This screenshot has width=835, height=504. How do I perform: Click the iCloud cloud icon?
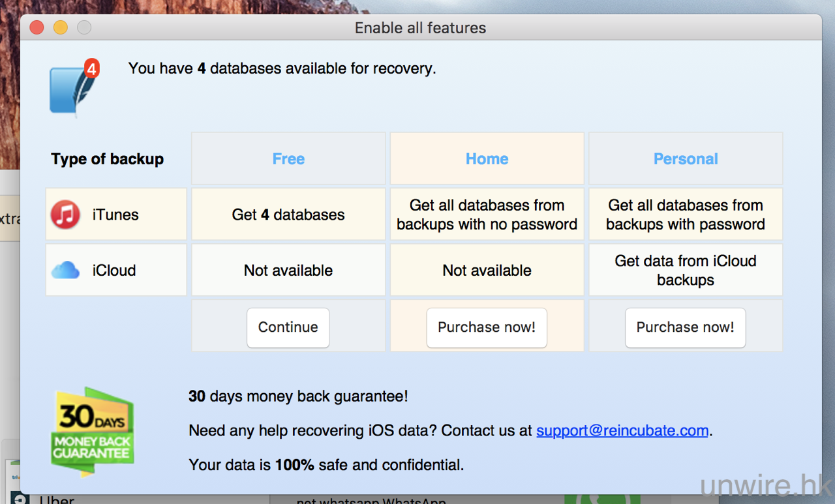[65, 270]
